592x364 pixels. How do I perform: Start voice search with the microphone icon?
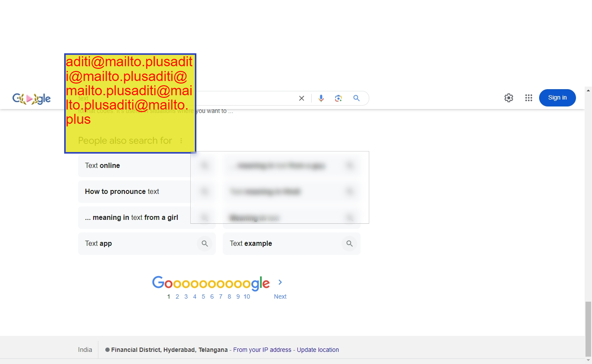pos(321,98)
